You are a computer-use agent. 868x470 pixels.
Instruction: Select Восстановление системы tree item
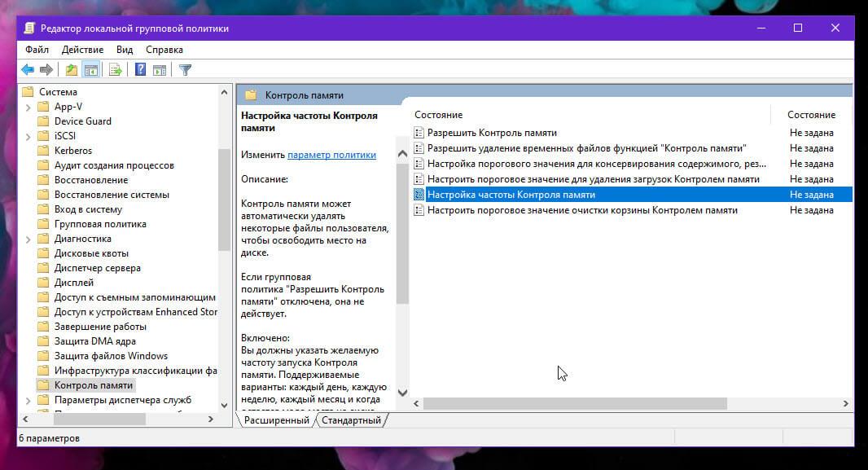click(x=112, y=195)
